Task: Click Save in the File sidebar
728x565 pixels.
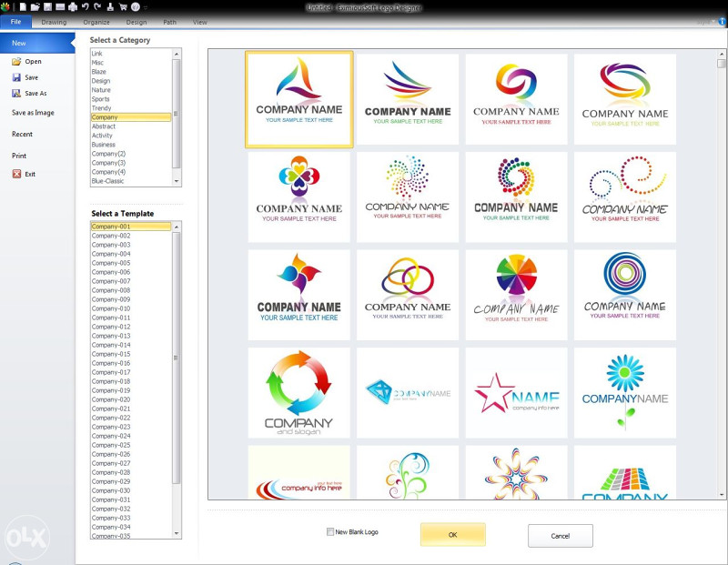Action: click(25, 77)
